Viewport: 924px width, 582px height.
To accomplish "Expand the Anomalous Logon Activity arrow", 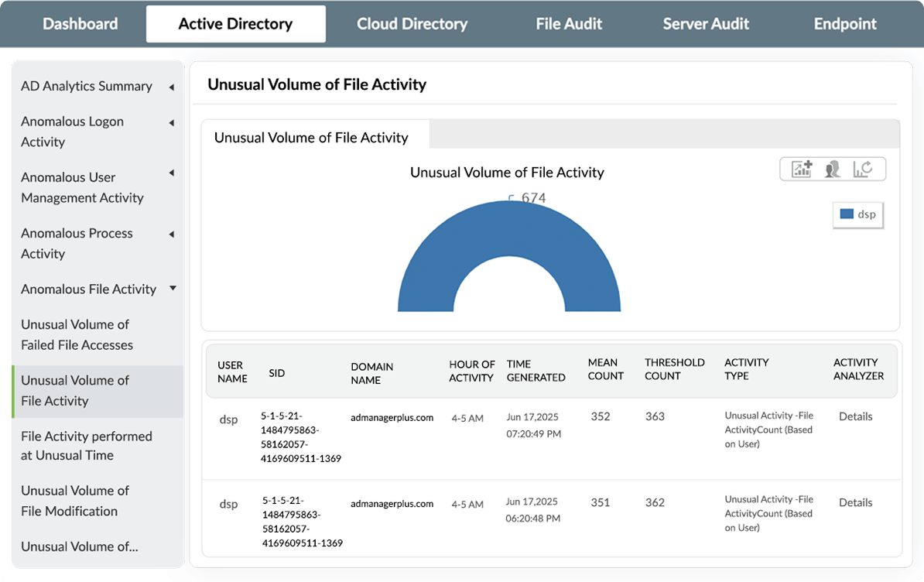I will click(x=171, y=122).
